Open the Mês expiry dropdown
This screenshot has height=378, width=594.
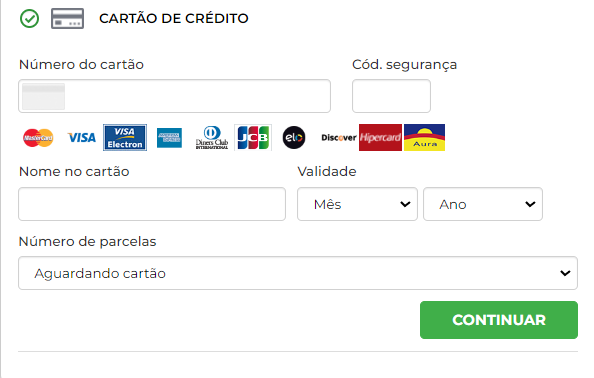(357, 204)
